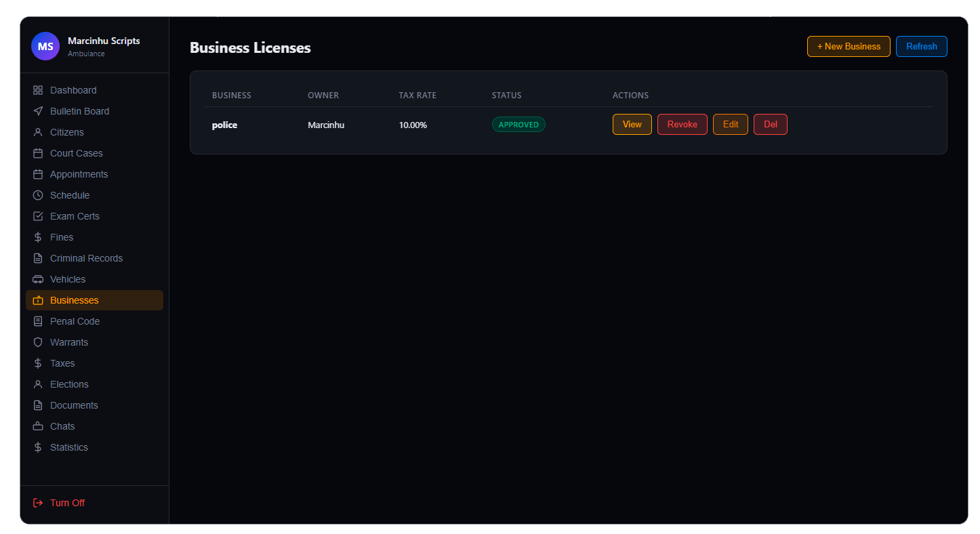Viewport: 980px width, 534px height.
Task: Click the Citizens person icon
Action: [x=38, y=132]
